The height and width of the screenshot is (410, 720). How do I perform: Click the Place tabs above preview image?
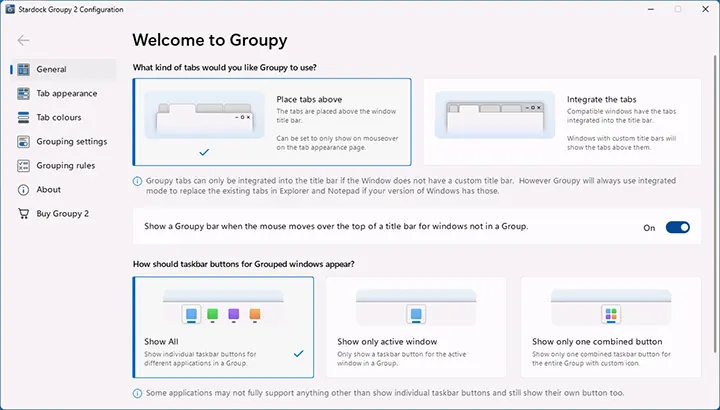coord(204,115)
